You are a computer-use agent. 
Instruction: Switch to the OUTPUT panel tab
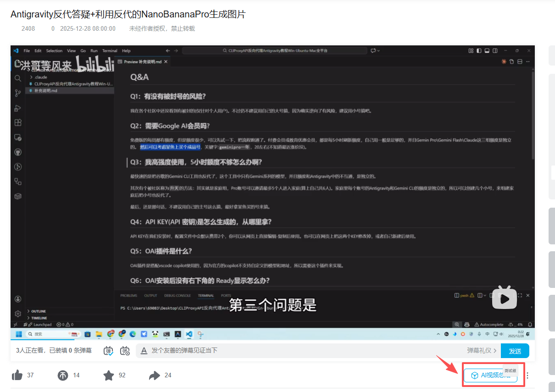click(150, 296)
